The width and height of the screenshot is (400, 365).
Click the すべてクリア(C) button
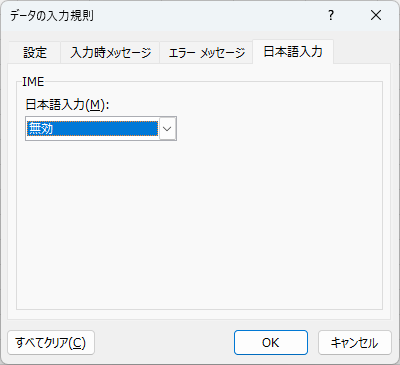pos(51,343)
